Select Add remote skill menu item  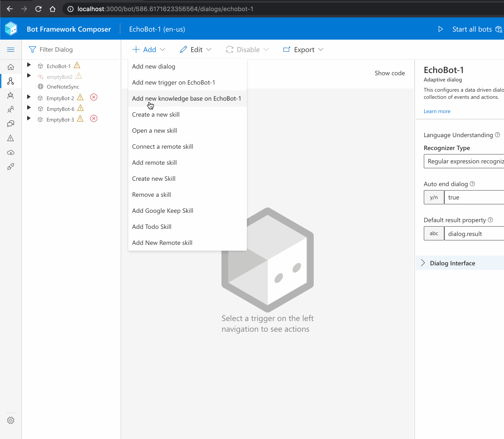[188, 163]
